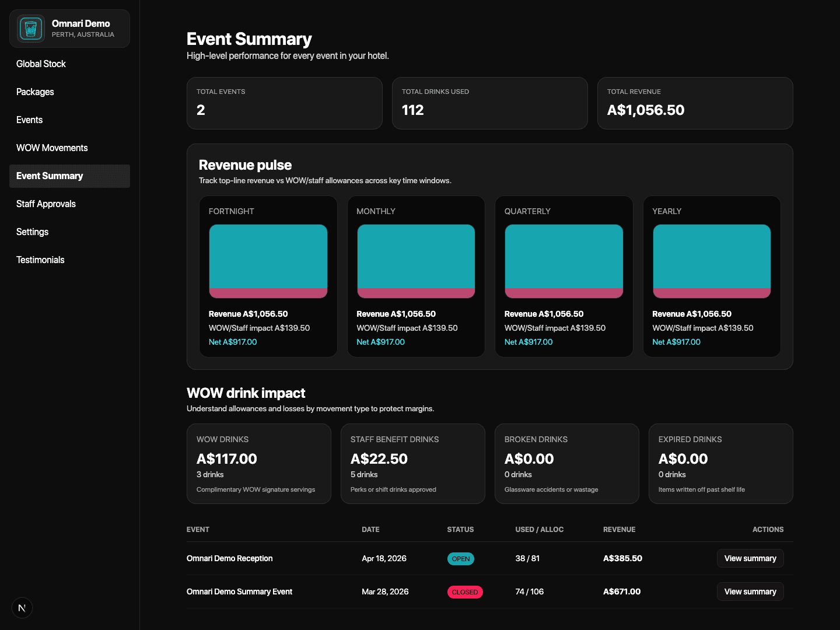Open WOW Movements page
Screen dimensions: 840x630
(52, 148)
